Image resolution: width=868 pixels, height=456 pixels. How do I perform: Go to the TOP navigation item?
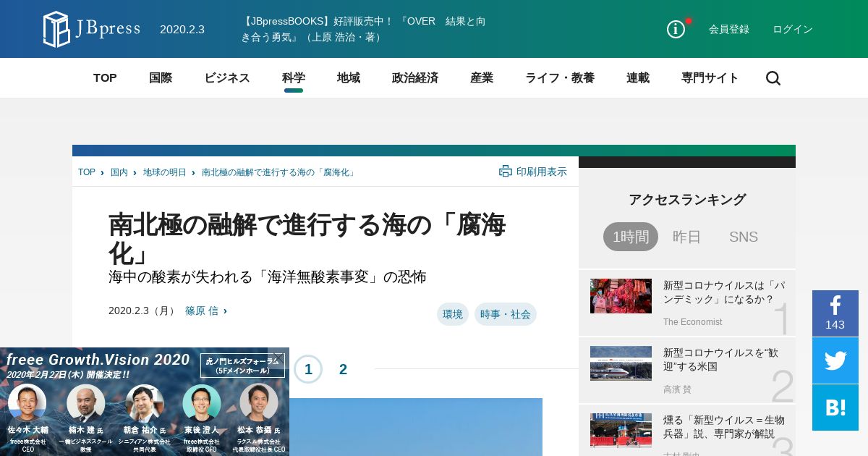[x=105, y=78]
